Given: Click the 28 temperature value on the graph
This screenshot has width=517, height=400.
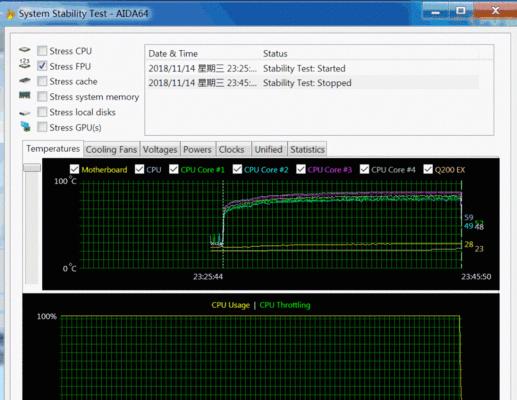Looking at the screenshot, I should [x=469, y=244].
